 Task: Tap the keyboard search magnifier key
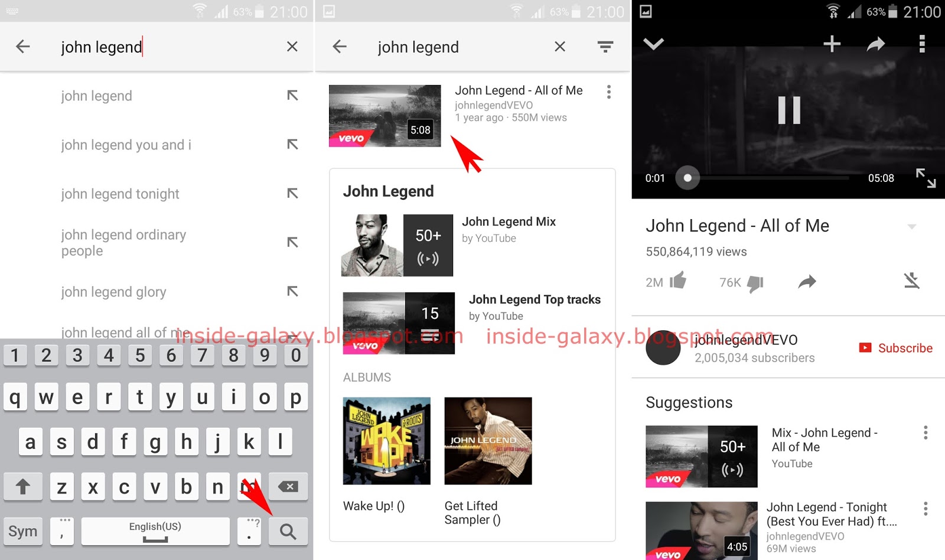[x=288, y=531]
